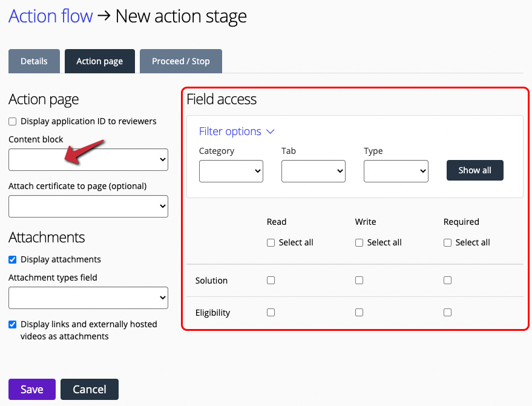Screen dimensions: 532x406
Task: Uncheck Display attachments checkbox
Action: click(x=13, y=259)
